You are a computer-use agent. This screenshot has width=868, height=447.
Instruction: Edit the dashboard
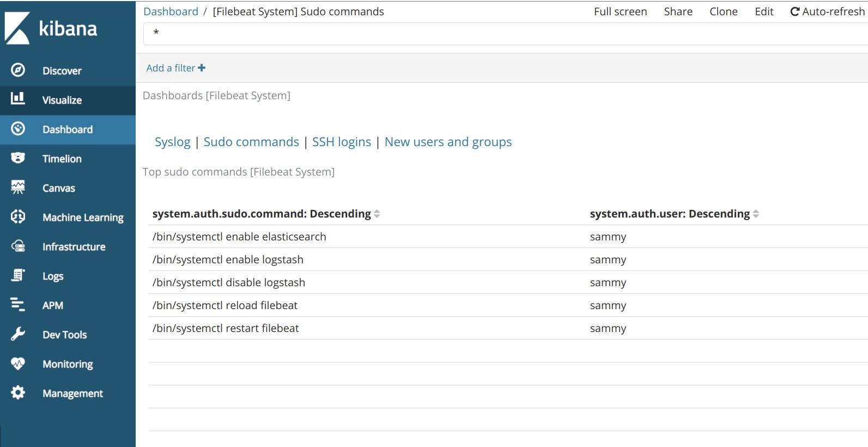(764, 11)
